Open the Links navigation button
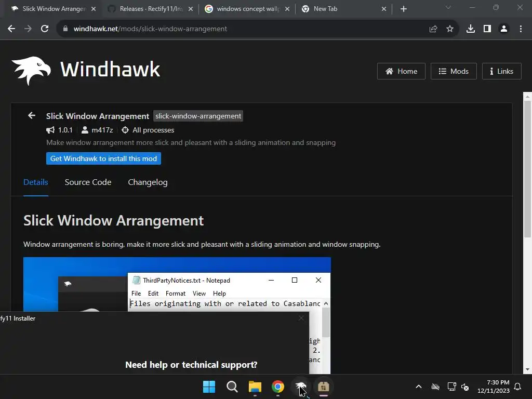 [501, 71]
